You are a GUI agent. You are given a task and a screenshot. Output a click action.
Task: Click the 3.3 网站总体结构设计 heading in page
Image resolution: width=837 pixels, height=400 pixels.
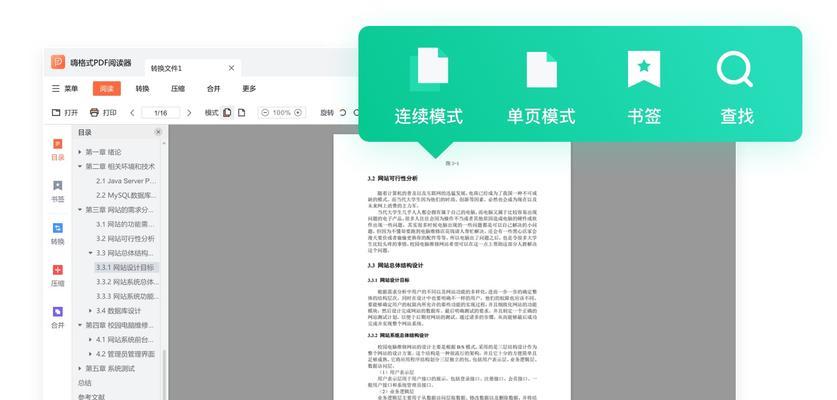pyautogui.click(x=396, y=265)
